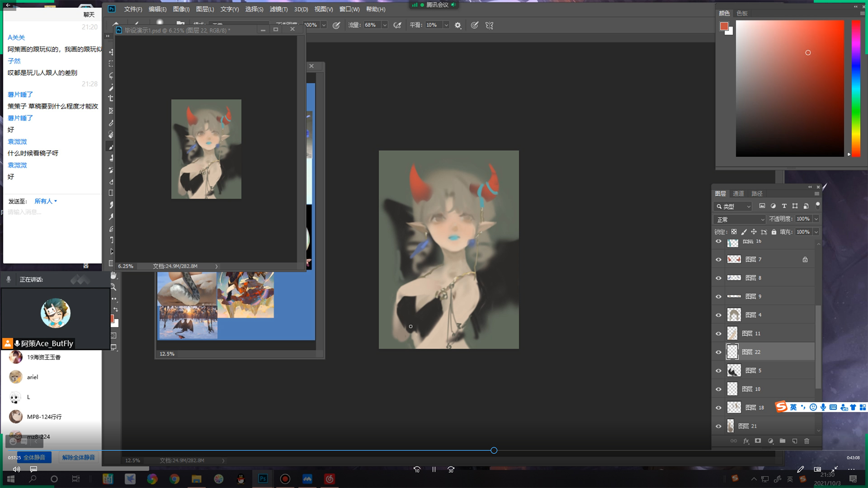The image size is (868, 488).
Task: Select the Lasso tool
Action: pos(111,75)
